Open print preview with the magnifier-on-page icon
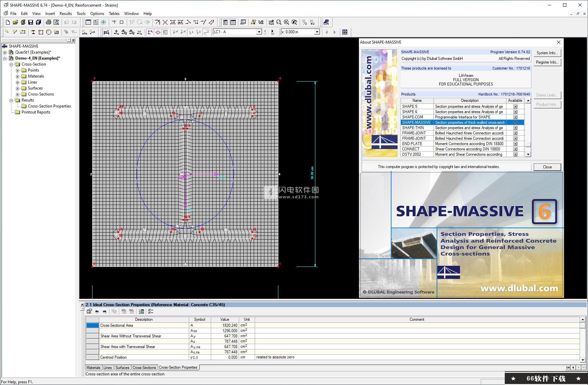This screenshot has width=588, height=385. 56,22
